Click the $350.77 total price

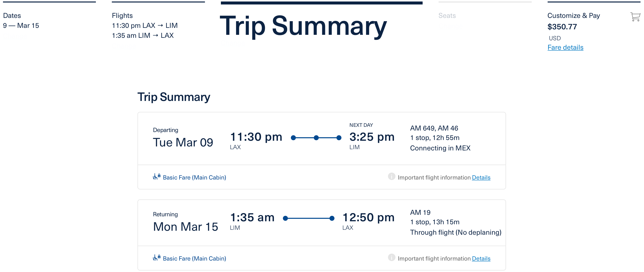coord(562,27)
